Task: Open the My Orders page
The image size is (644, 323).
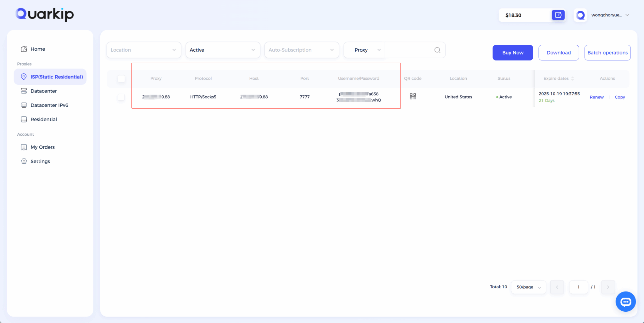Action: tap(42, 147)
